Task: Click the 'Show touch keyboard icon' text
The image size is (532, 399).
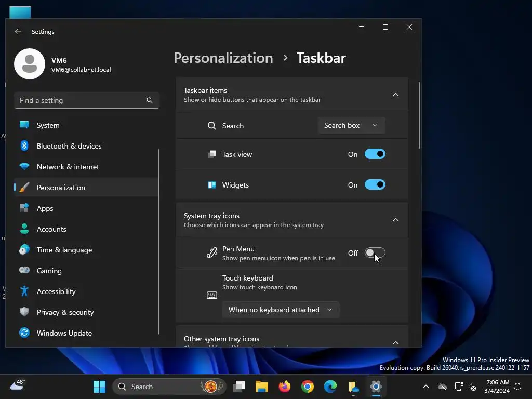Action: point(260,287)
